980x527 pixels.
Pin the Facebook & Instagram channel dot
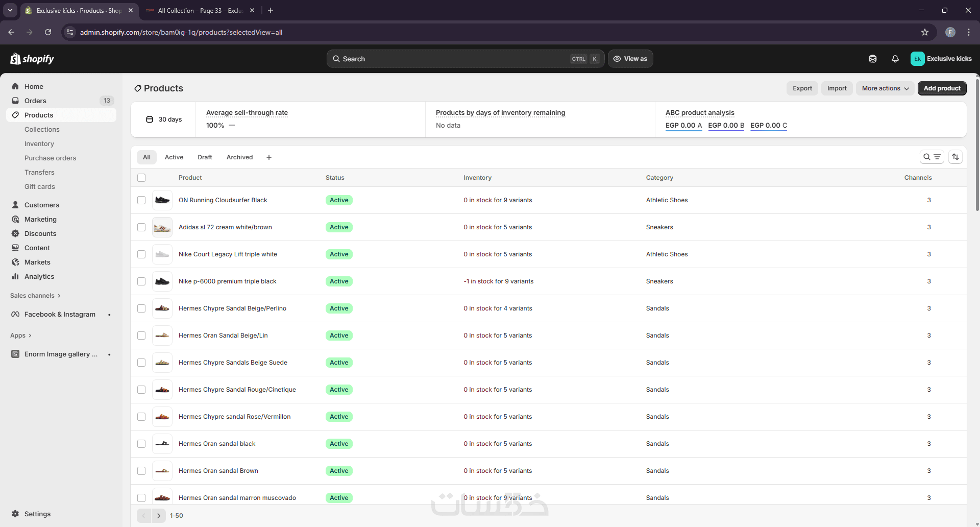[x=109, y=315]
